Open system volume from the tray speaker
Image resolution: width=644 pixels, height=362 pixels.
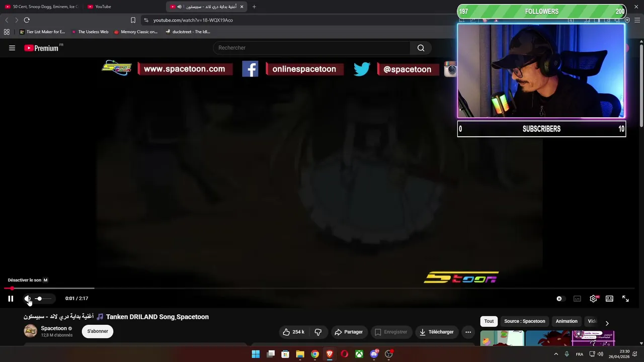tap(600, 354)
